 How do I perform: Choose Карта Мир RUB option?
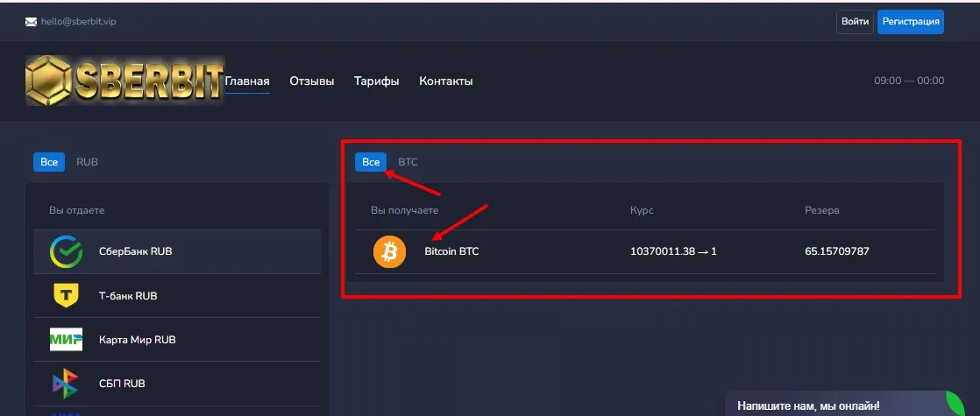[x=177, y=340]
